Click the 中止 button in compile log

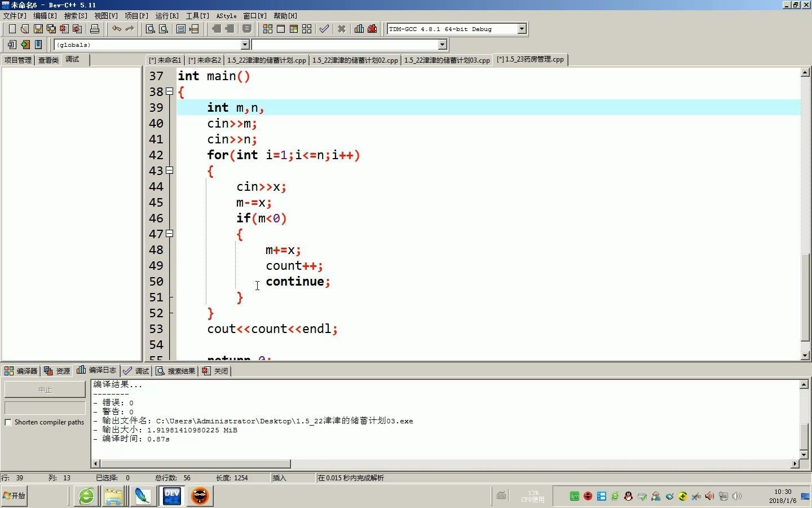(x=45, y=389)
